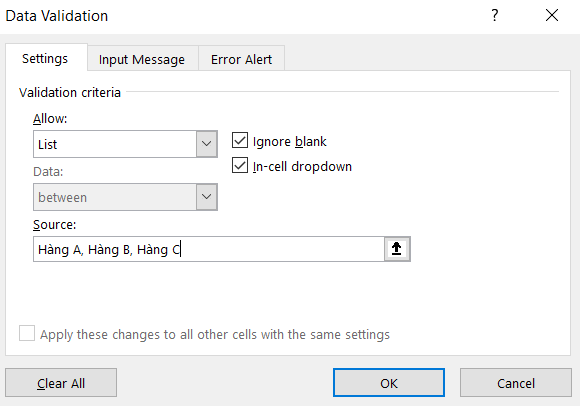The height and width of the screenshot is (406, 580).
Task: Uncheck the In-cell dropdown checkbox
Action: 240,165
